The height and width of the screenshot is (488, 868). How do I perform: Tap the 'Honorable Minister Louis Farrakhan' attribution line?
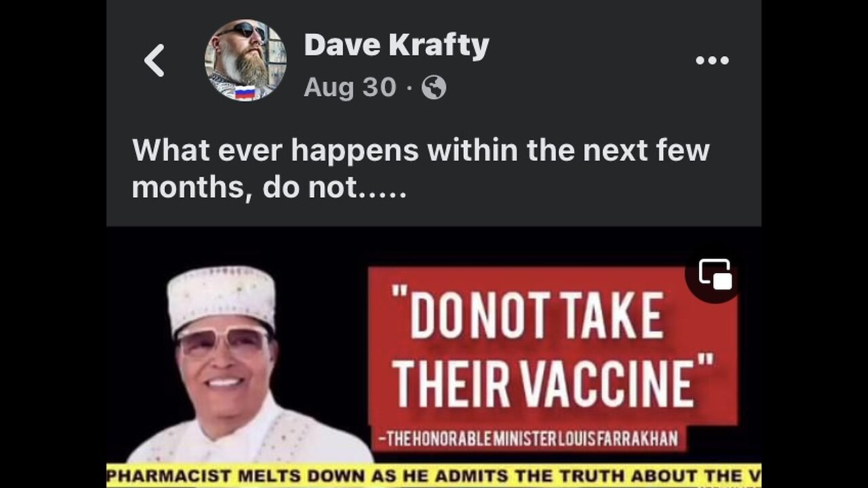[528, 439]
